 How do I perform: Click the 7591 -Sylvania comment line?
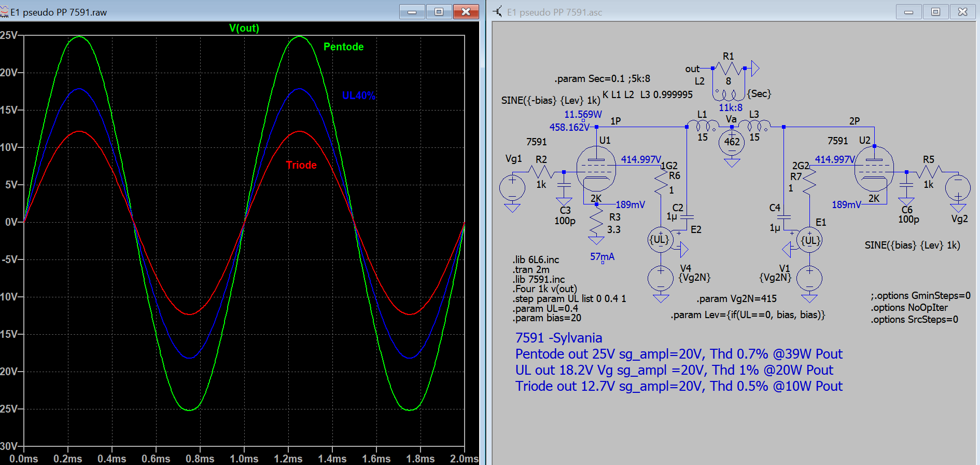point(558,338)
